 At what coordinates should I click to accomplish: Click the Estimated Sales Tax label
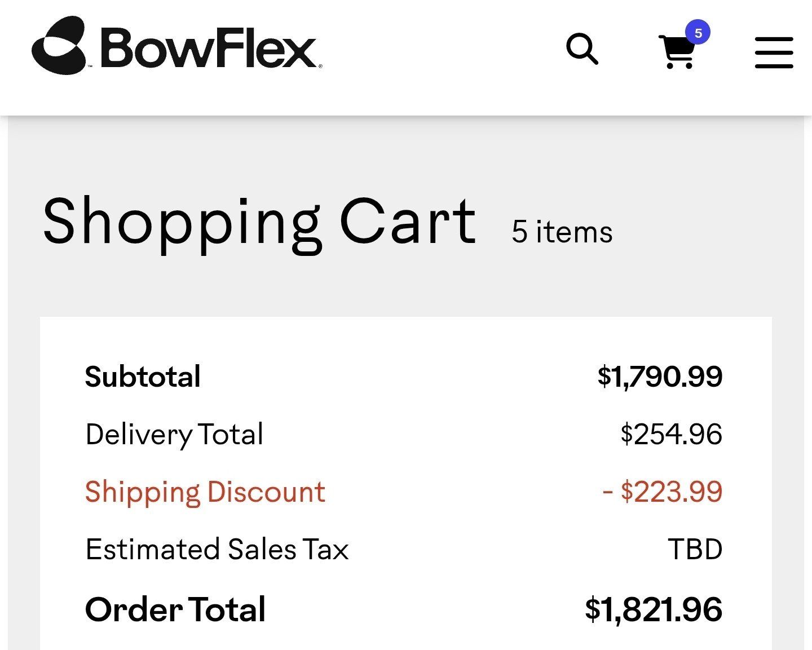[x=217, y=549]
